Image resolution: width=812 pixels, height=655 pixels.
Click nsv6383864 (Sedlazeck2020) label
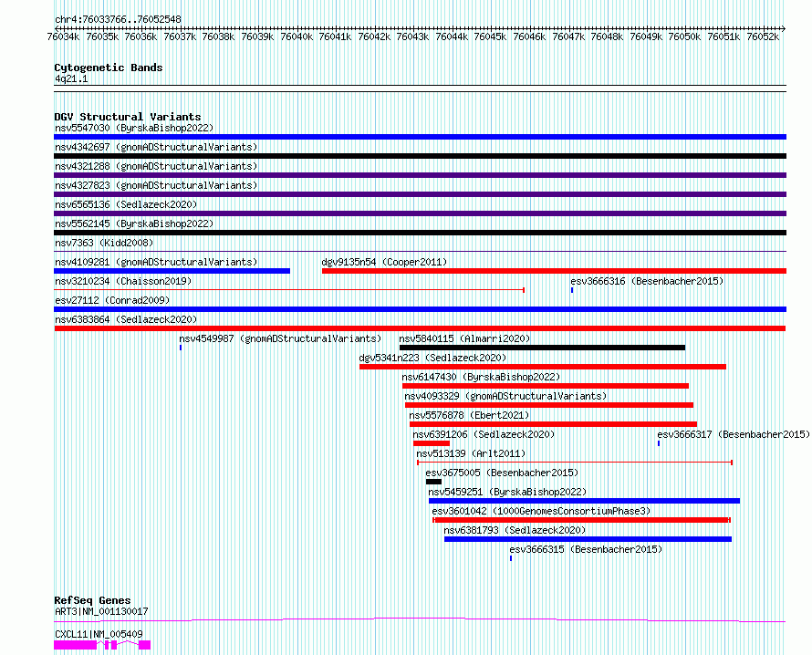126,319
